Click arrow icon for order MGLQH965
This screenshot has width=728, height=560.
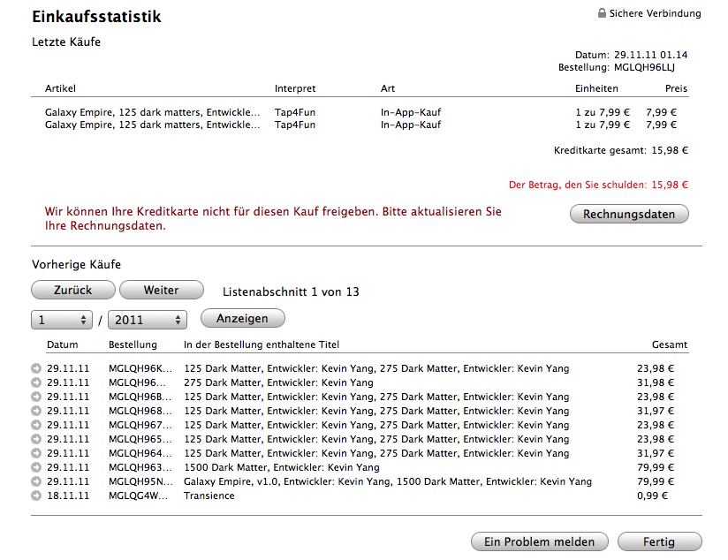pyautogui.click(x=36, y=439)
